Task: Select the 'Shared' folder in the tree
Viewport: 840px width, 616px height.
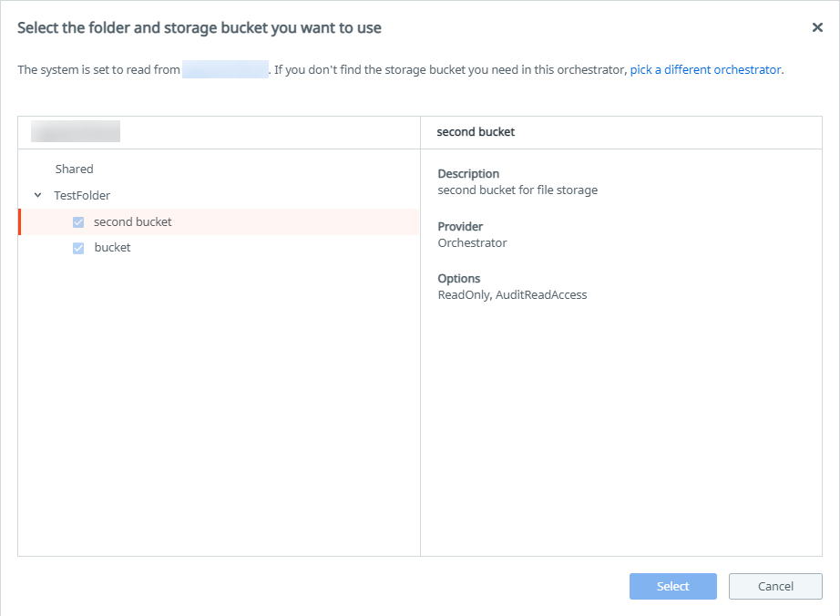Action: click(74, 169)
